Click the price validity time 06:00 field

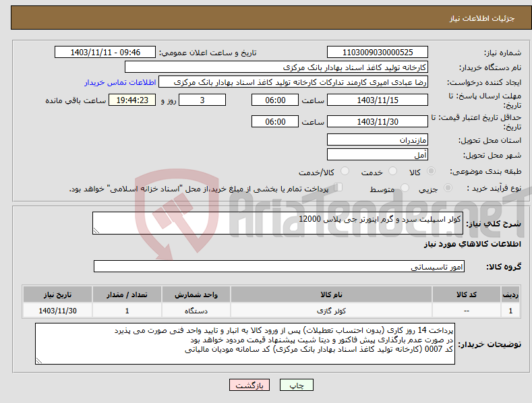coord(275,121)
